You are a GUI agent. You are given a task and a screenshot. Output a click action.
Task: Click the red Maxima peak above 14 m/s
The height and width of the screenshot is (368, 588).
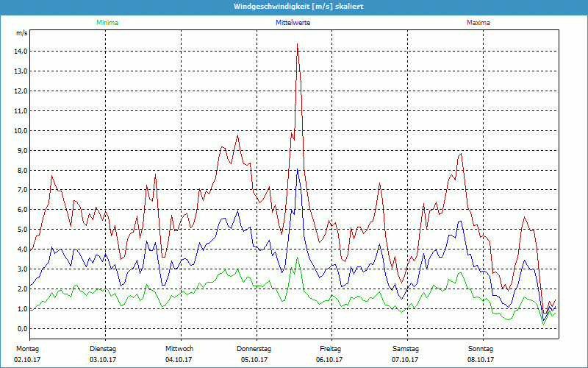(x=298, y=44)
